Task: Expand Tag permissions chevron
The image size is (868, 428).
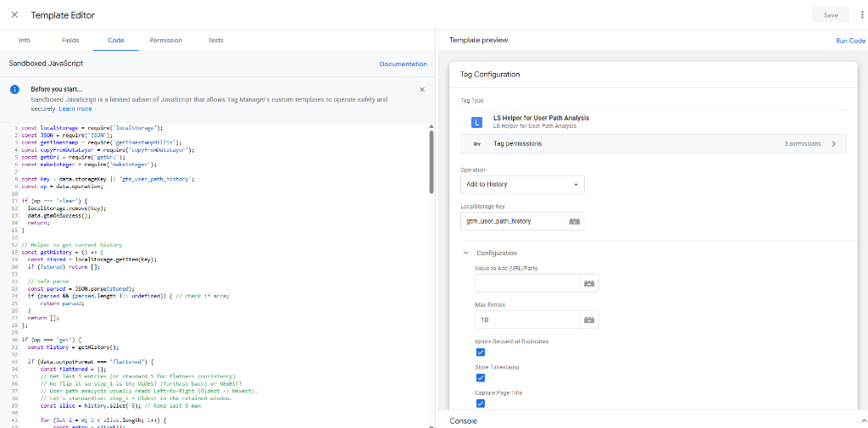Action: coord(834,144)
